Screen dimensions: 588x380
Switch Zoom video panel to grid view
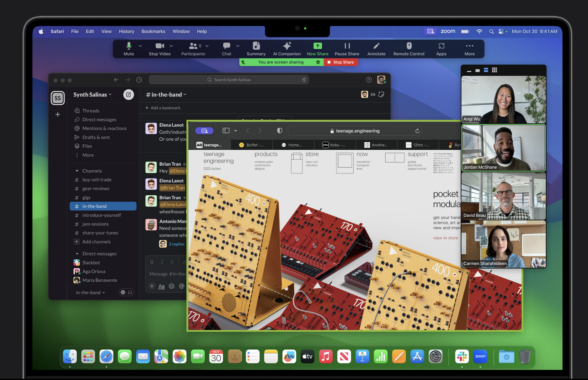[x=494, y=70]
